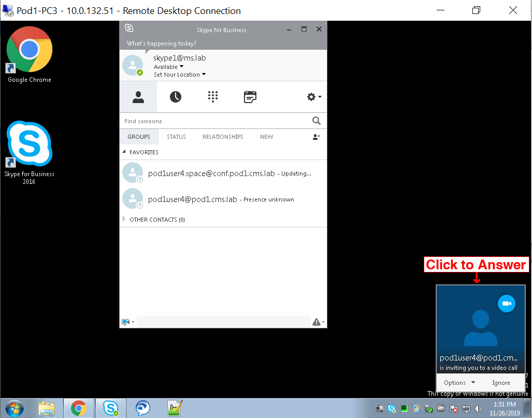Switch to Chrome in the taskbar
532x418 pixels.
click(78, 408)
